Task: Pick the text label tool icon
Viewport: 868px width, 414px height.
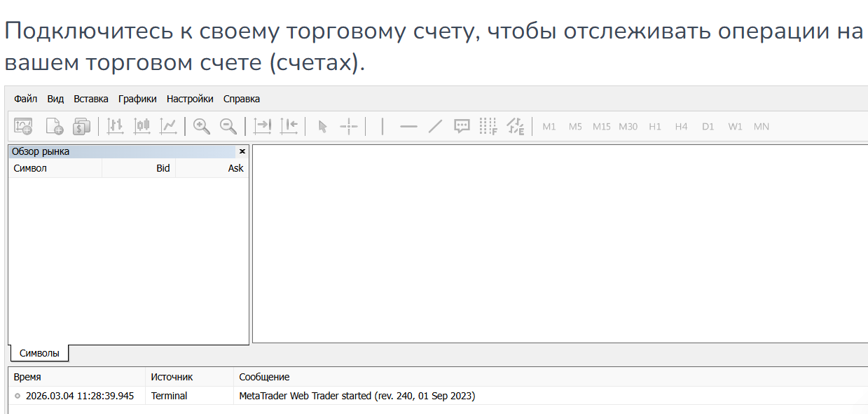Action: pyautogui.click(x=462, y=126)
